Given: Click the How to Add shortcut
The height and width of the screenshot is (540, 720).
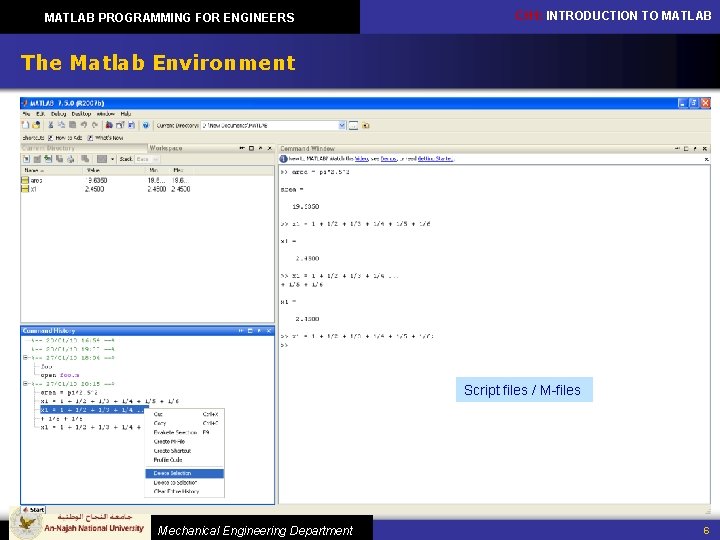Looking at the screenshot, I should coord(65,138).
